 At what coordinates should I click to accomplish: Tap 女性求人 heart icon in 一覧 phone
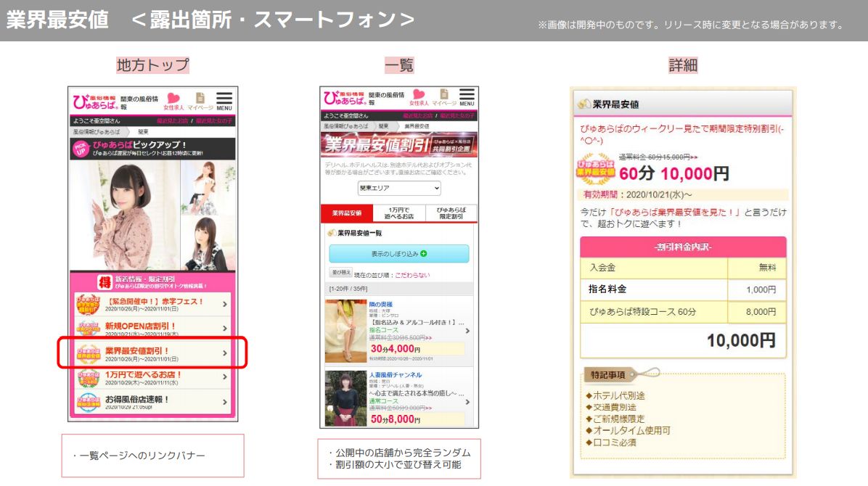419,97
